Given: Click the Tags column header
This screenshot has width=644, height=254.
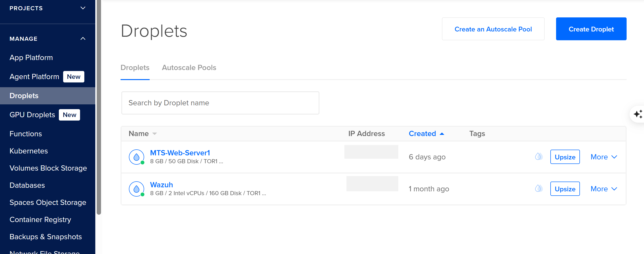Looking at the screenshot, I should [x=477, y=134].
